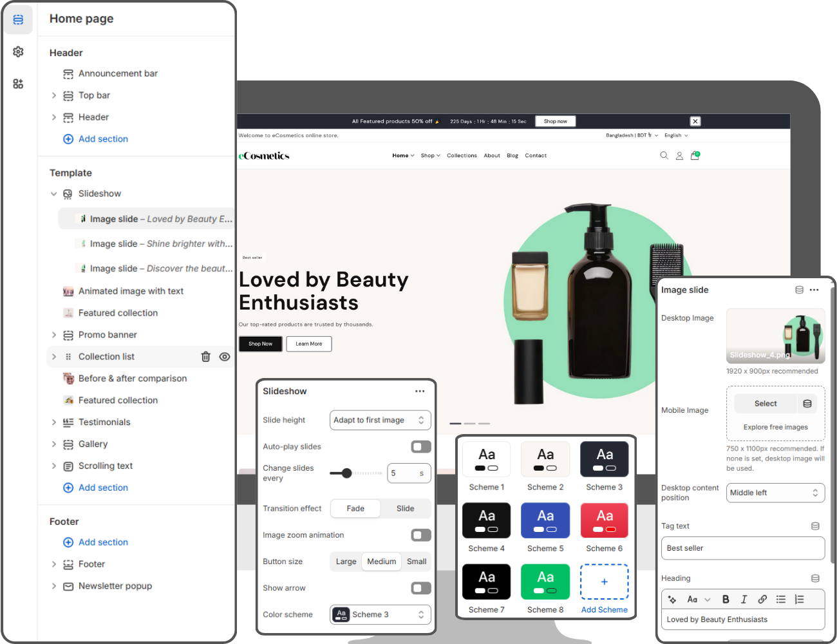Open the app embeds icon in left rail

18,84
